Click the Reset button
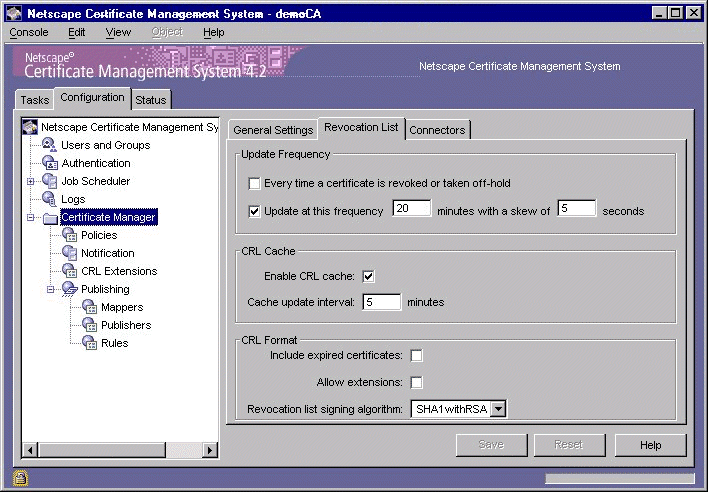This screenshot has width=708, height=492. coord(569,445)
